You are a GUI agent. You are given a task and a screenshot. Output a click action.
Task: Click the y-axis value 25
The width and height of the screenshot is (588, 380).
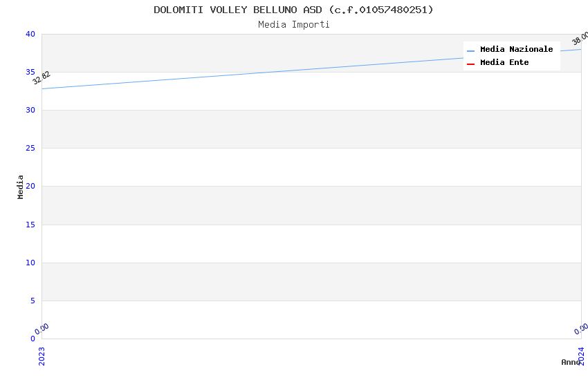30,149
